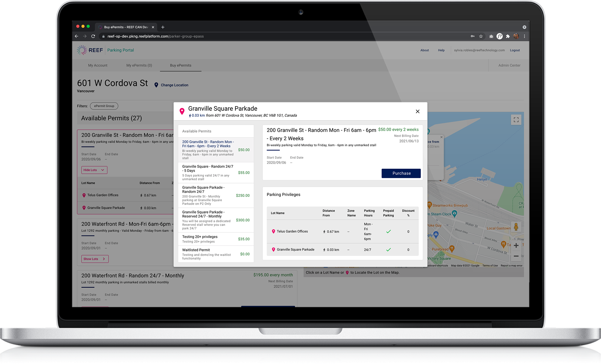This screenshot has height=364, width=601.
Task: Click $50.00 price in permits list
Action: [x=244, y=150]
